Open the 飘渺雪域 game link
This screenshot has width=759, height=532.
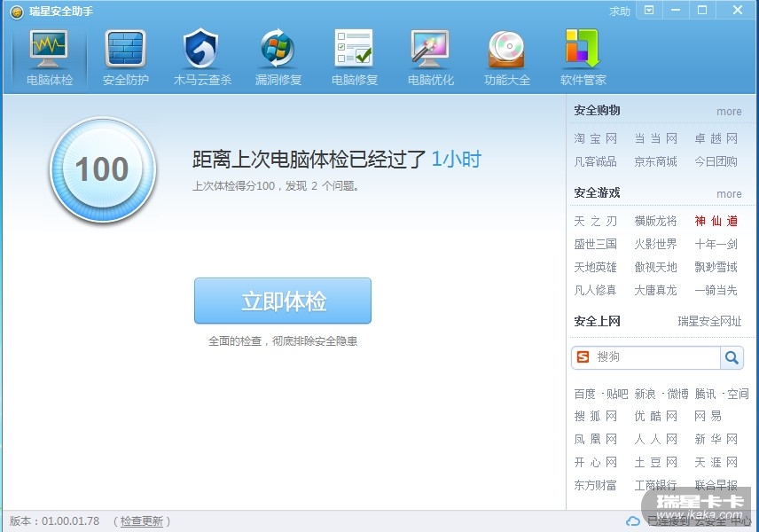[x=716, y=267]
